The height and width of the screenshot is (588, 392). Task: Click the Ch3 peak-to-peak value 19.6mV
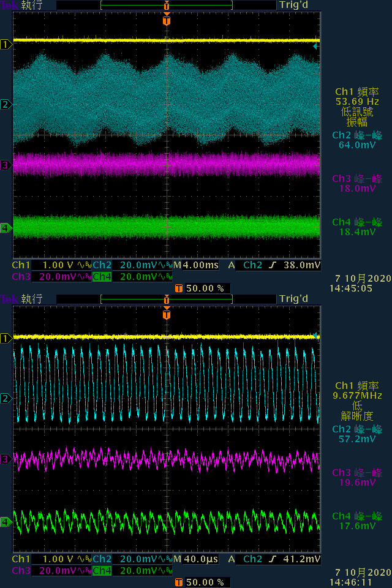(x=357, y=483)
